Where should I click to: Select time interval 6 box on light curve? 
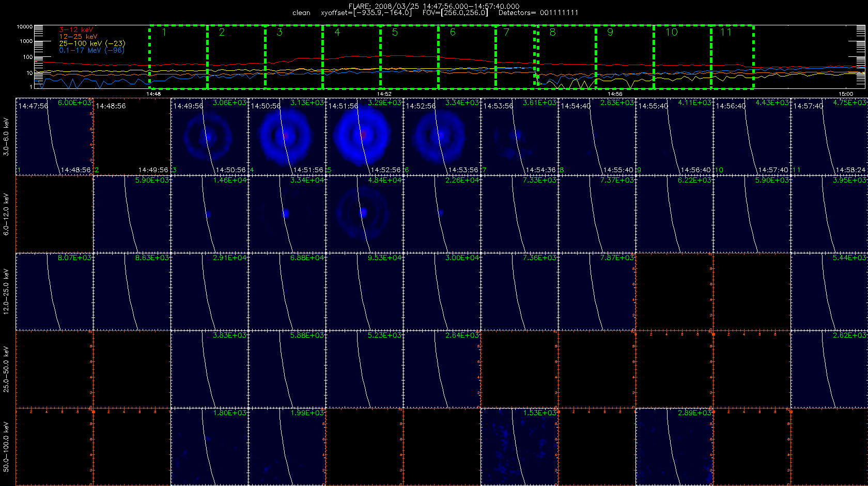tap(467, 56)
